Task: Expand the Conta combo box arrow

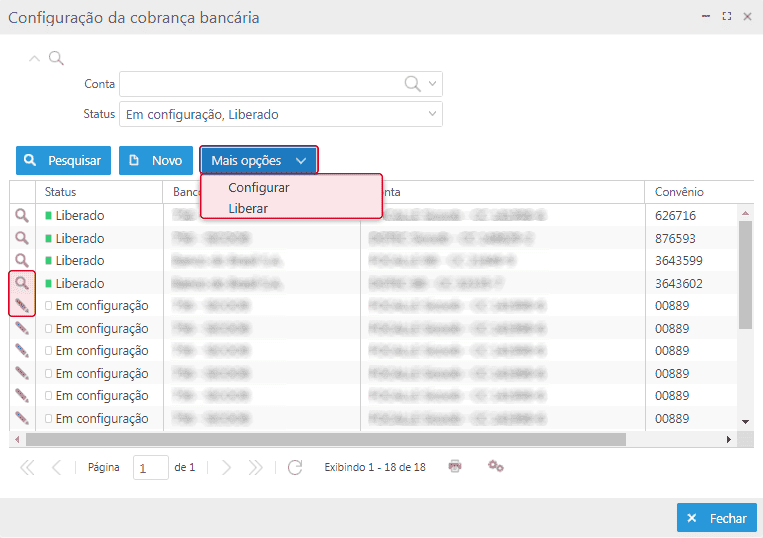Action: click(433, 84)
